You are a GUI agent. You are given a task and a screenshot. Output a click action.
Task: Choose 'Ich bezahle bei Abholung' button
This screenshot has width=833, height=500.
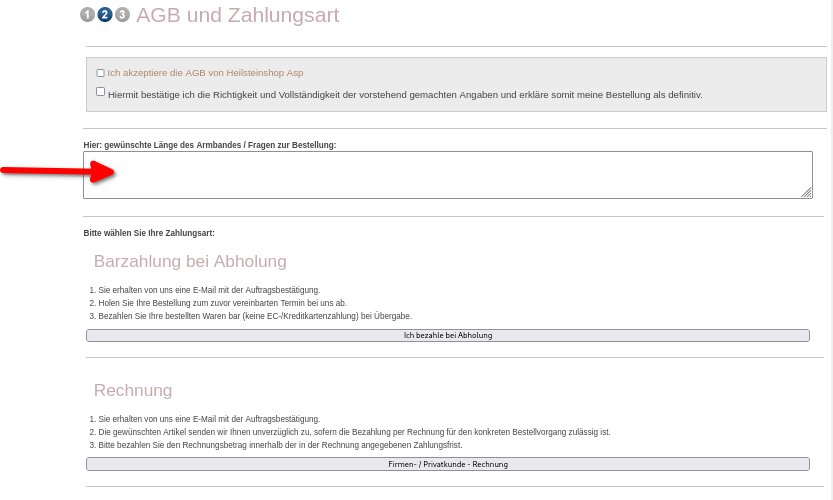(x=448, y=335)
